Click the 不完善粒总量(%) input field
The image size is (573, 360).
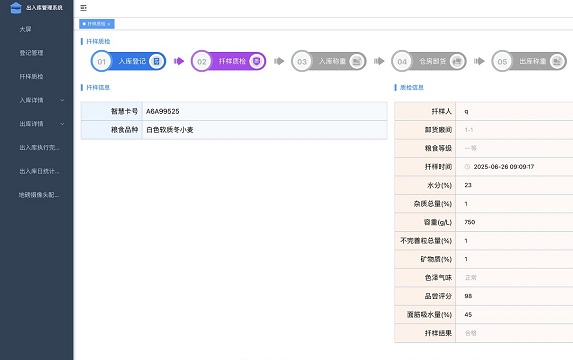click(514, 240)
